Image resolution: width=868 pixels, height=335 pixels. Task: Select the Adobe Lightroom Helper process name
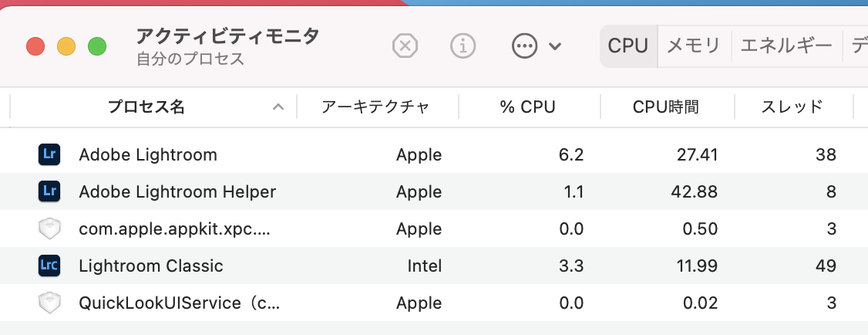[177, 192]
